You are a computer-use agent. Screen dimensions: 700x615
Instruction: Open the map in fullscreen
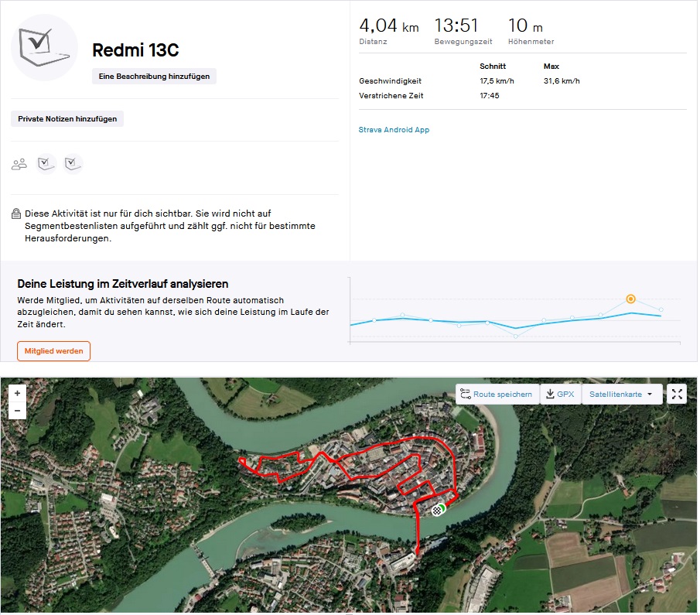[x=677, y=395]
